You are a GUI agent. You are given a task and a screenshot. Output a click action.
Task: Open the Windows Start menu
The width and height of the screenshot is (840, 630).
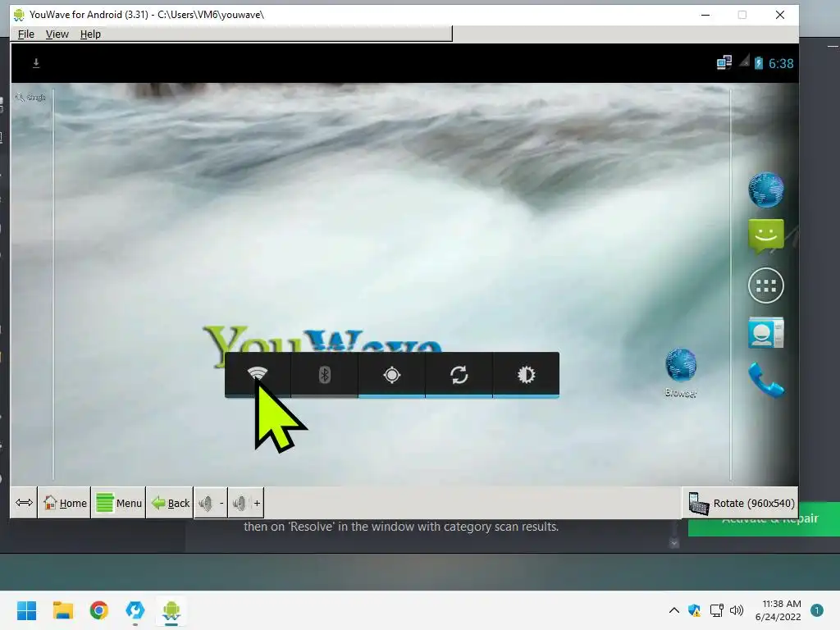click(x=27, y=610)
